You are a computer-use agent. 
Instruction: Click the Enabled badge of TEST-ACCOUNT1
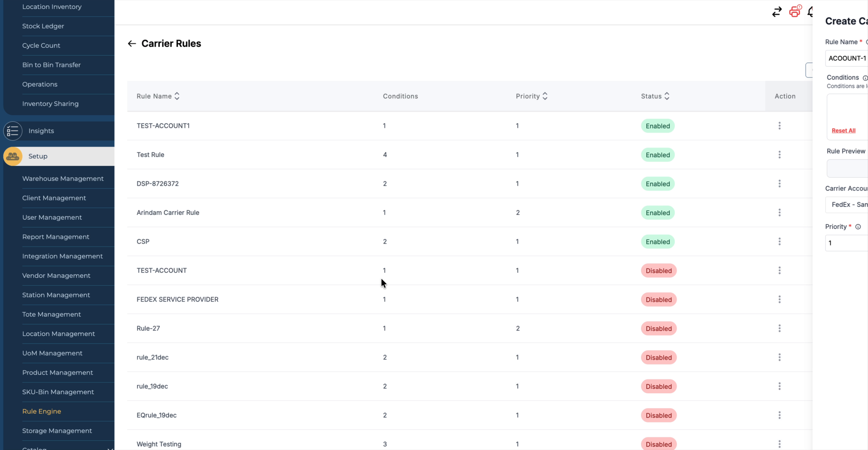(657, 126)
